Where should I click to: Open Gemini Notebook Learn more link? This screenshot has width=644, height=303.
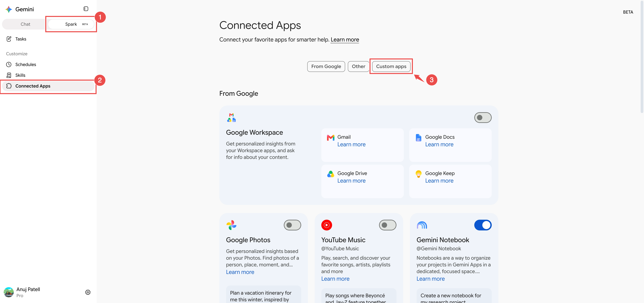click(x=431, y=279)
